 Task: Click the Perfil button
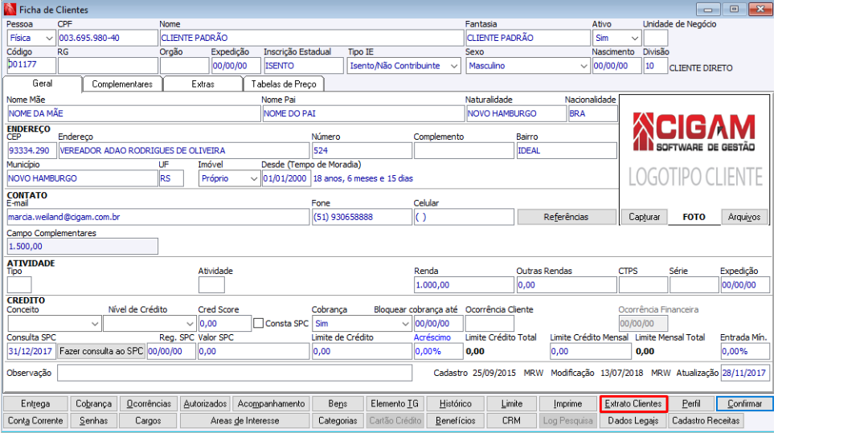[x=691, y=404]
